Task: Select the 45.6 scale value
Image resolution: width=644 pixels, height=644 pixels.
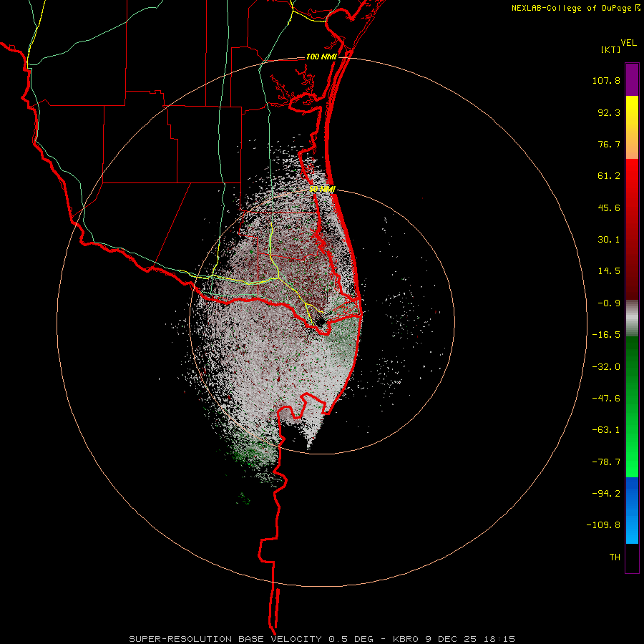Action: click(x=609, y=208)
